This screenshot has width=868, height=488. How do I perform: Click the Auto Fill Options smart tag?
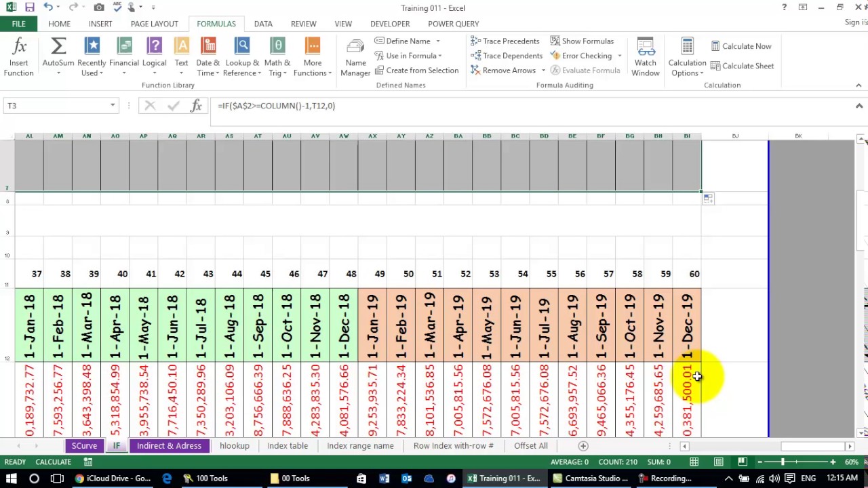(x=708, y=199)
